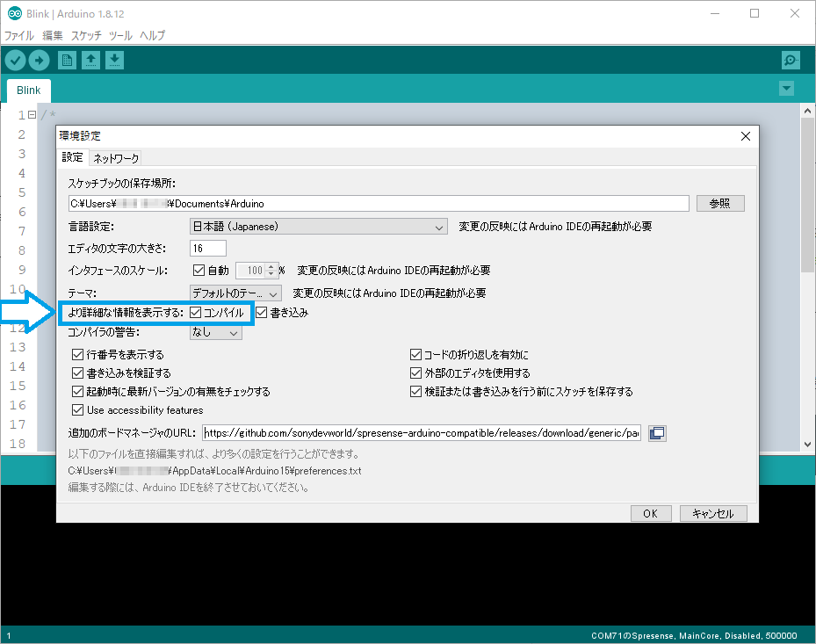Confirm preferences with OK button
The image size is (816, 644).
[651, 513]
